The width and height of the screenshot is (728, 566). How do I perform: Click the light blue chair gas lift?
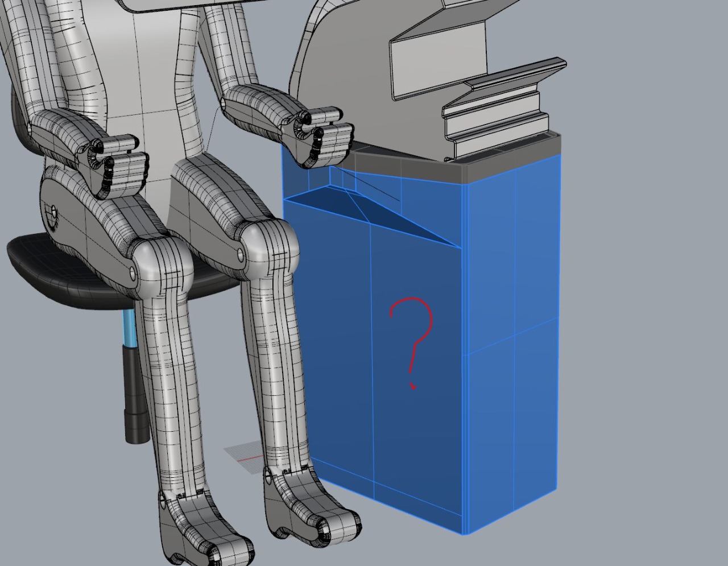[x=130, y=330]
